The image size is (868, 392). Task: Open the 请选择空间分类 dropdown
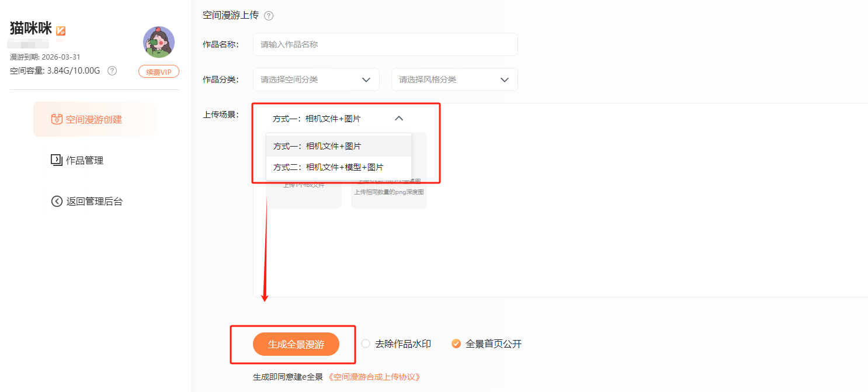coord(316,79)
